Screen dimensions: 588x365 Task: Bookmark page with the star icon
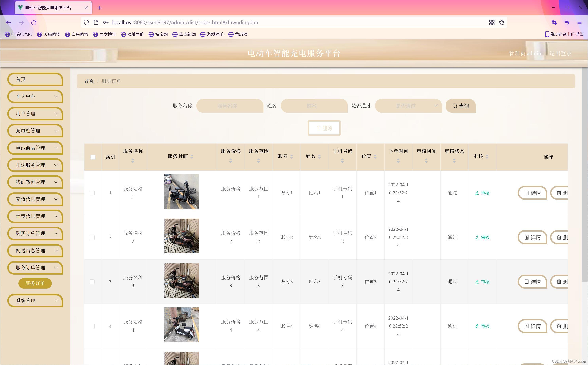tap(502, 22)
